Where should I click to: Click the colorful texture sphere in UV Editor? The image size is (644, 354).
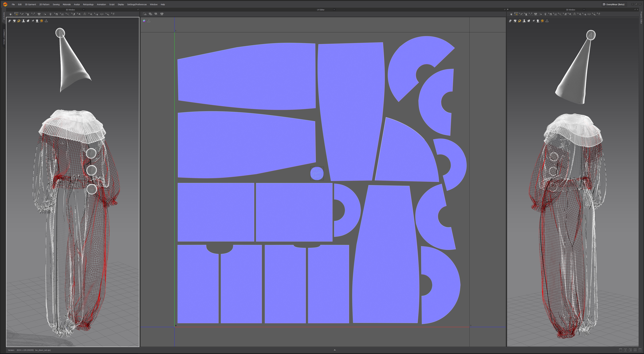[144, 21]
